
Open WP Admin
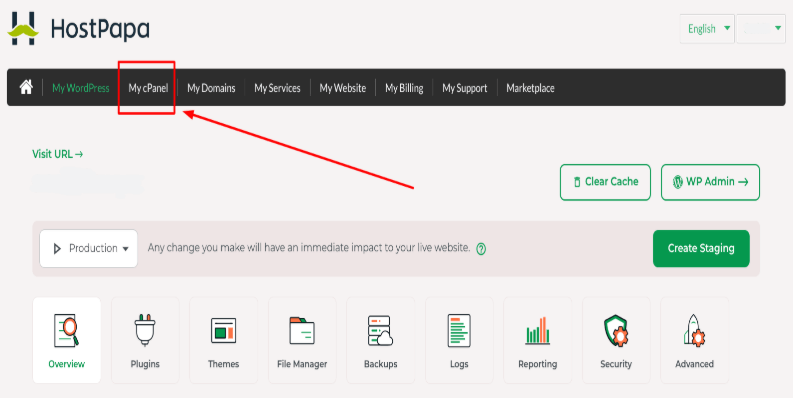tap(710, 182)
